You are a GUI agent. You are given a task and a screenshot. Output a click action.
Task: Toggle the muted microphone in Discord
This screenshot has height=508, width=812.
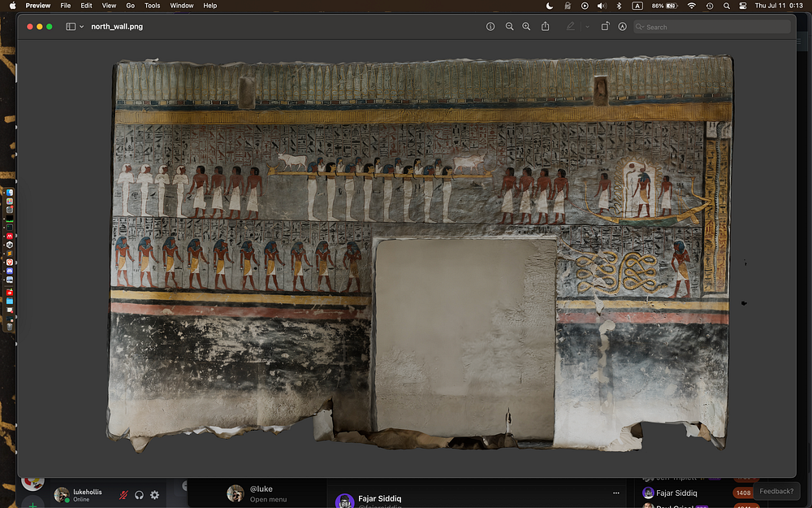(x=123, y=495)
